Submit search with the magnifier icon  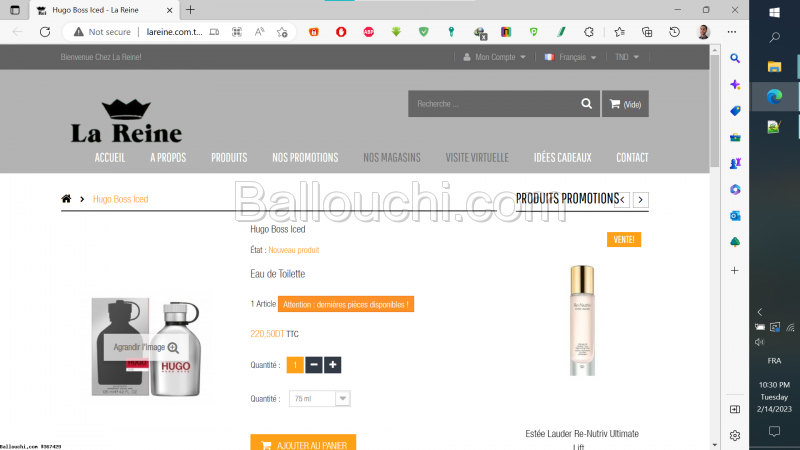coord(586,104)
